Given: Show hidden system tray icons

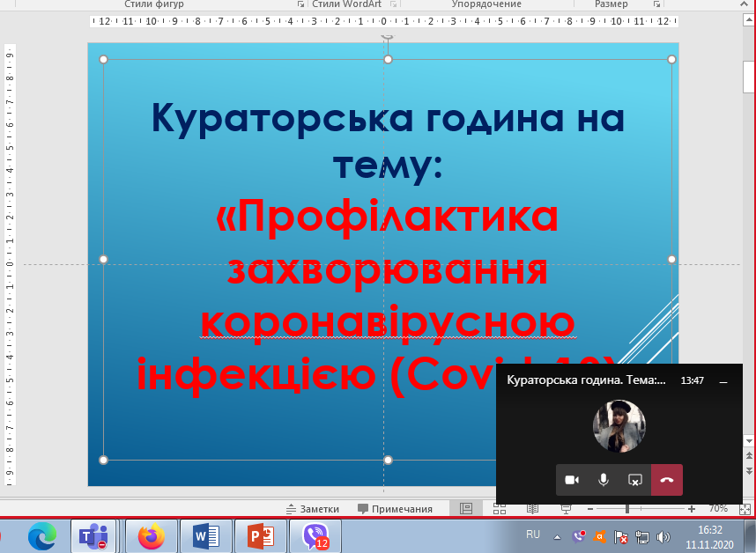Looking at the screenshot, I should point(557,536).
